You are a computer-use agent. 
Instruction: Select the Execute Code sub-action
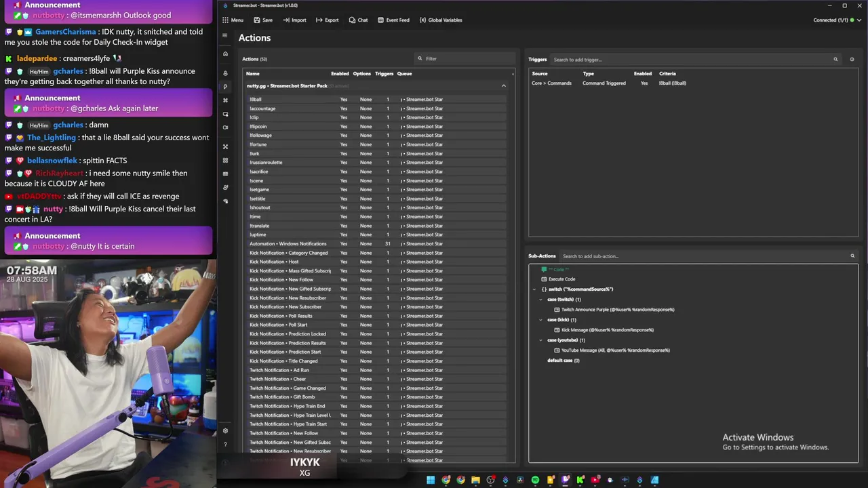tap(558, 279)
